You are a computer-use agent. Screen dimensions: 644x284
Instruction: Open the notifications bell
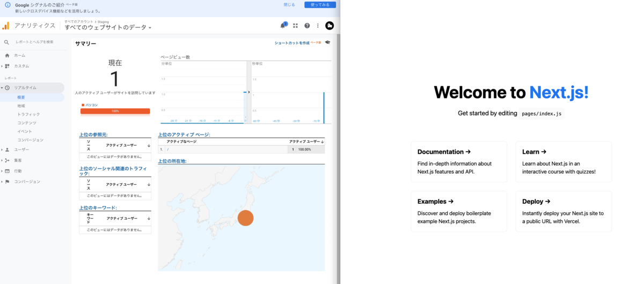tap(283, 26)
